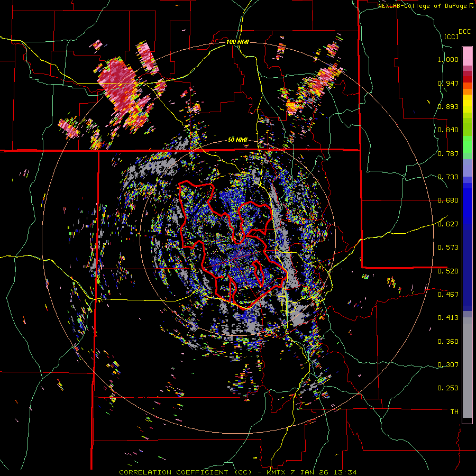
Task: Click the 0.573 scale label
Action: pyautogui.click(x=448, y=248)
